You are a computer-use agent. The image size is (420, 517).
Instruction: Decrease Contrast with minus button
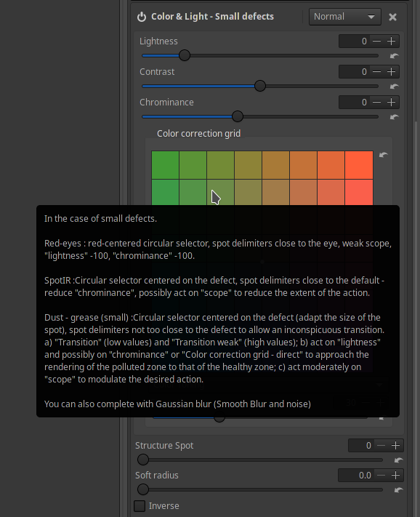click(376, 72)
